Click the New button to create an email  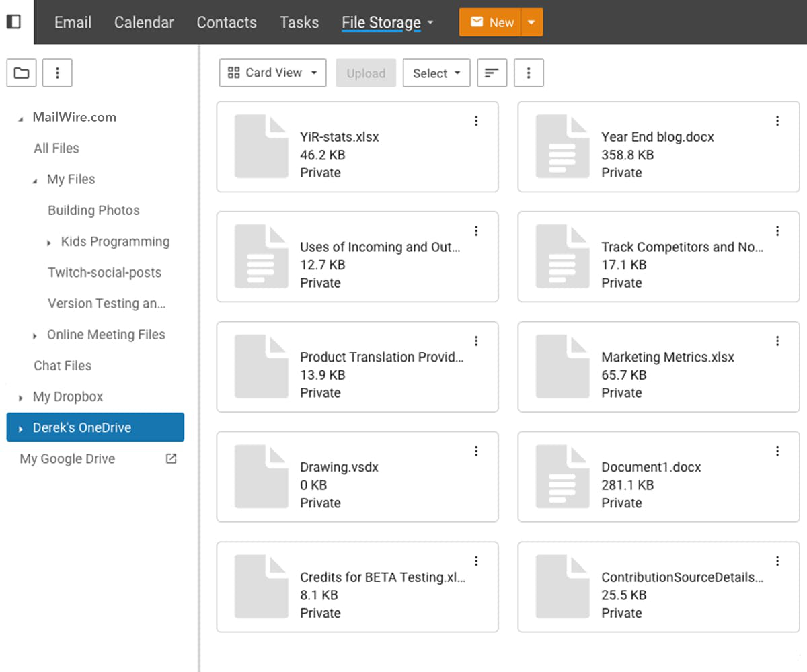(492, 22)
